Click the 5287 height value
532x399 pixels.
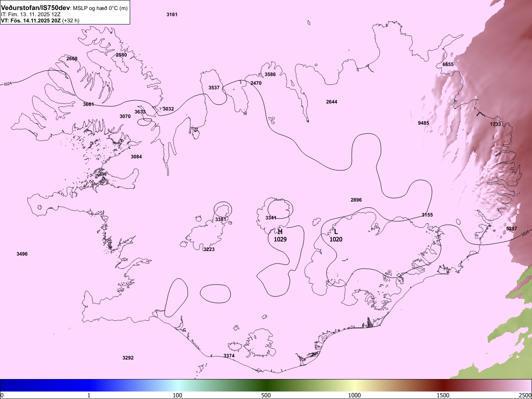point(512,229)
